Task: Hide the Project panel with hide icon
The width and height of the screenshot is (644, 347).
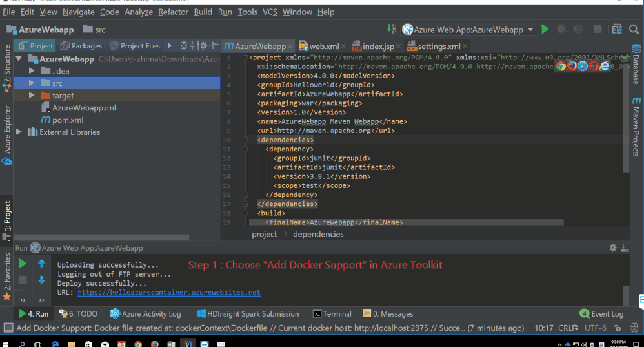Action: 215,46
